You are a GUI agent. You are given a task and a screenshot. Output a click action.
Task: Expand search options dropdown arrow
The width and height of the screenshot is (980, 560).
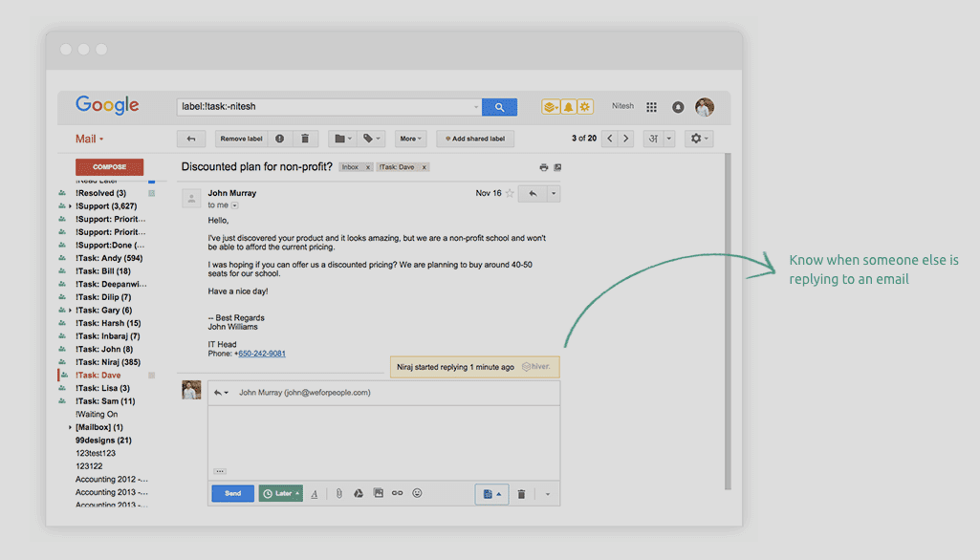[476, 107]
